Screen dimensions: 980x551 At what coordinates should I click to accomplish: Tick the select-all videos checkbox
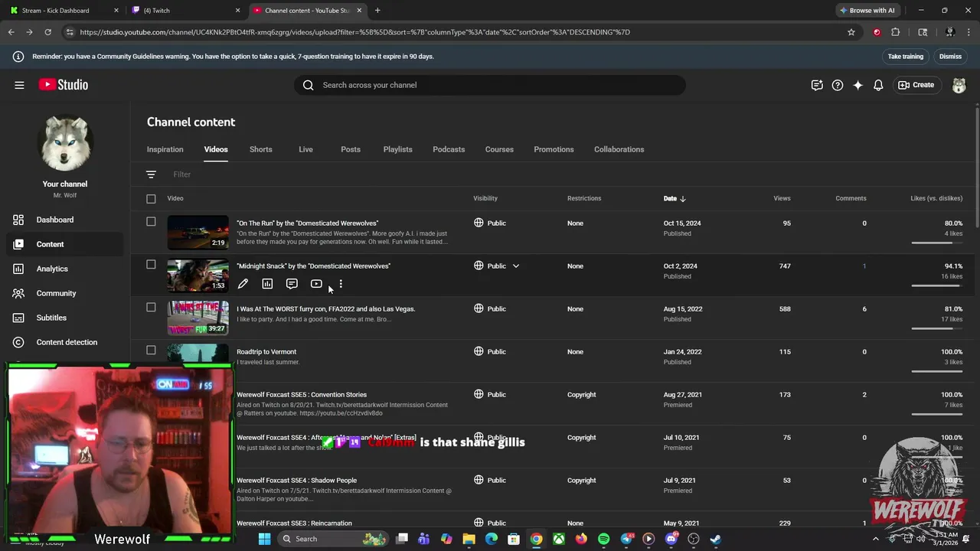[151, 199]
